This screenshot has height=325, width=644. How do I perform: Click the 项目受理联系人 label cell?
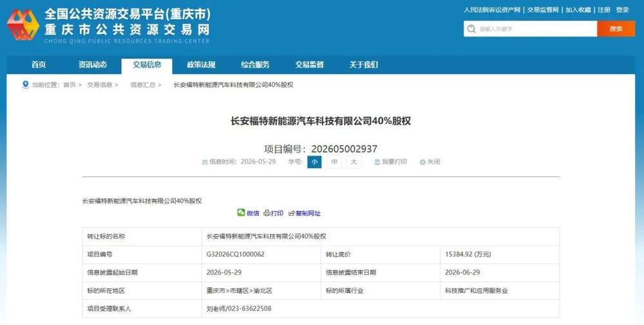tap(142, 308)
